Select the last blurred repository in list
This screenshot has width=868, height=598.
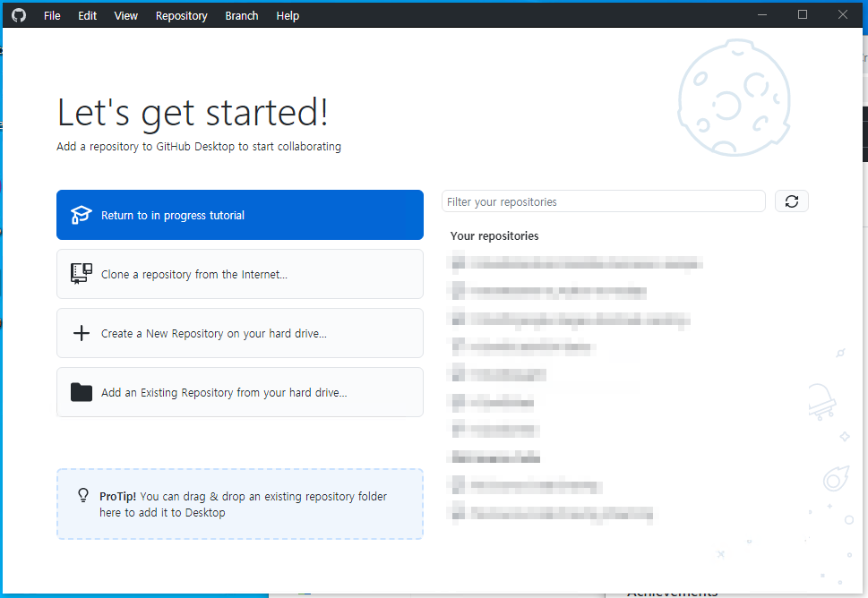pyautogui.click(x=552, y=514)
